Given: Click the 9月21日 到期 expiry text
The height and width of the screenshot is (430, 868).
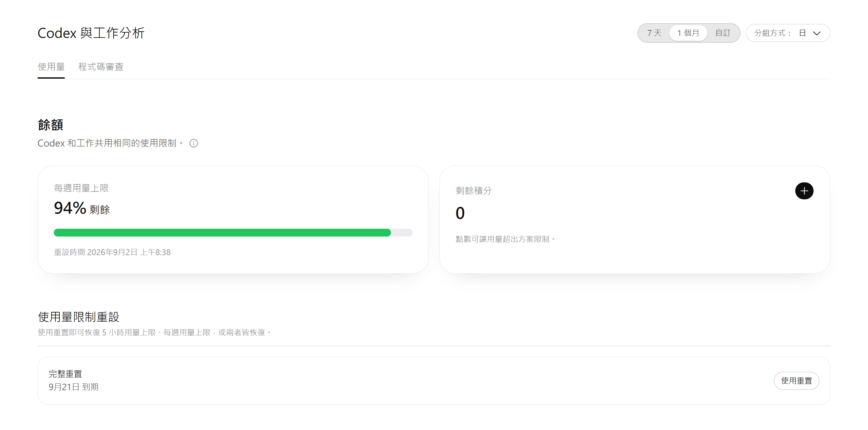Looking at the screenshot, I should point(73,387).
